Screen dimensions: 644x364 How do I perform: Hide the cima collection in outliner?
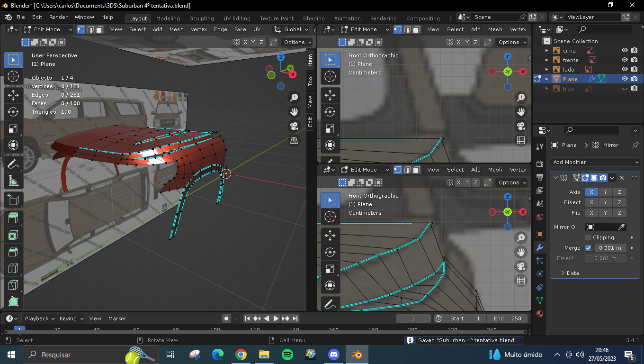(x=625, y=51)
